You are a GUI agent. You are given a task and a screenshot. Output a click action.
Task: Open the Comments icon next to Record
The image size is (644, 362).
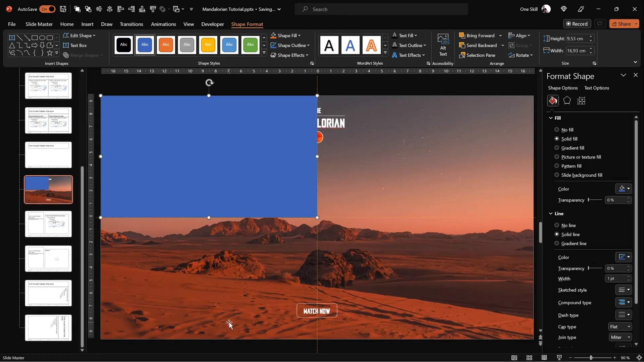point(599,24)
